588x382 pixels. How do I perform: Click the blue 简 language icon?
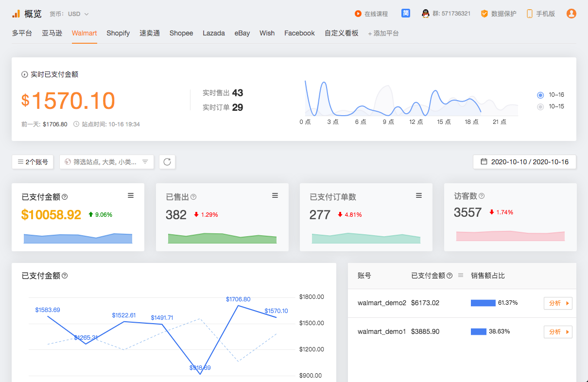tap(406, 13)
